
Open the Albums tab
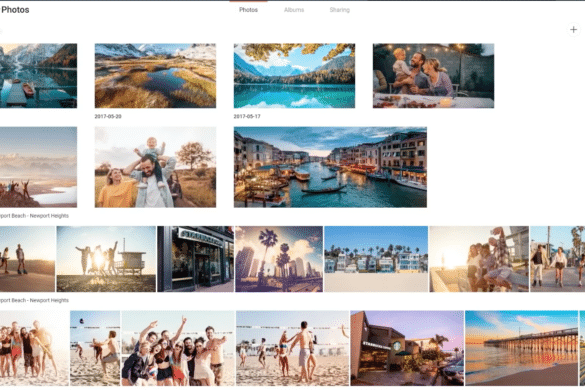[x=294, y=10]
